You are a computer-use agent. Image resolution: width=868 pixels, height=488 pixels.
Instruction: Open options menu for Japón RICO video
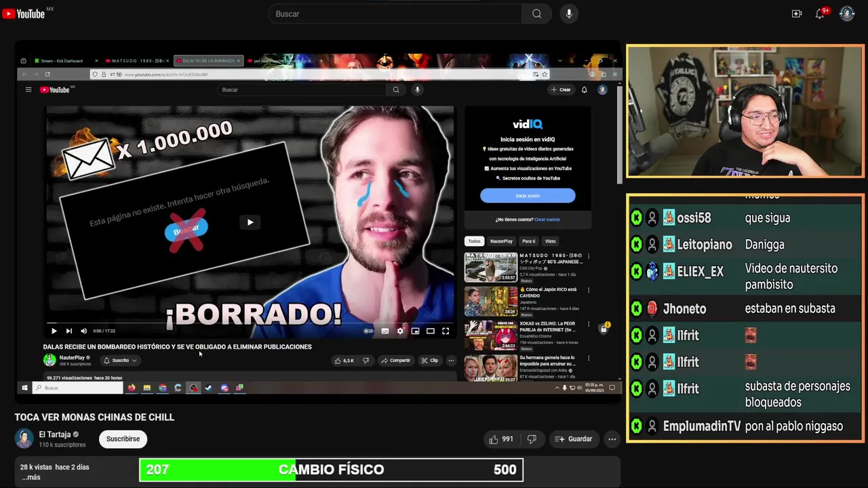[589, 290]
